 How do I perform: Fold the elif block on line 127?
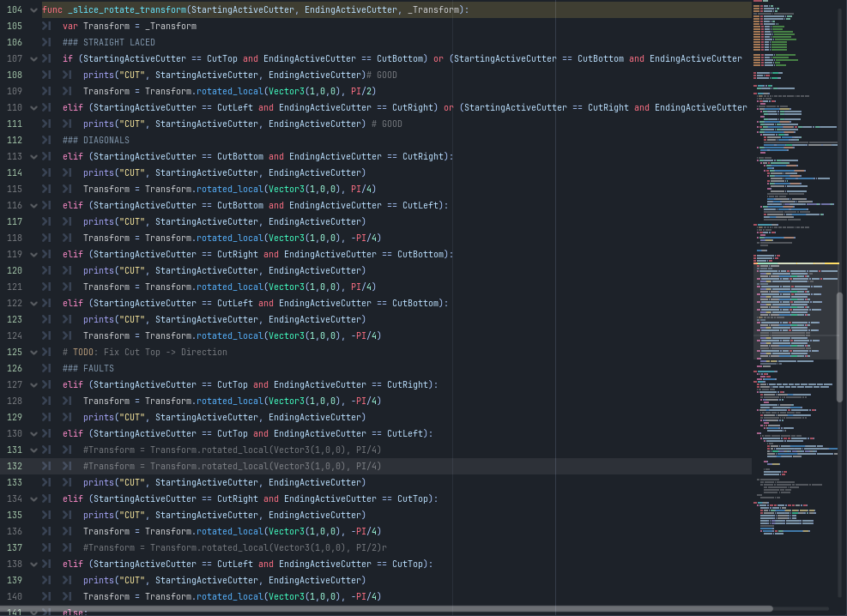tap(33, 385)
